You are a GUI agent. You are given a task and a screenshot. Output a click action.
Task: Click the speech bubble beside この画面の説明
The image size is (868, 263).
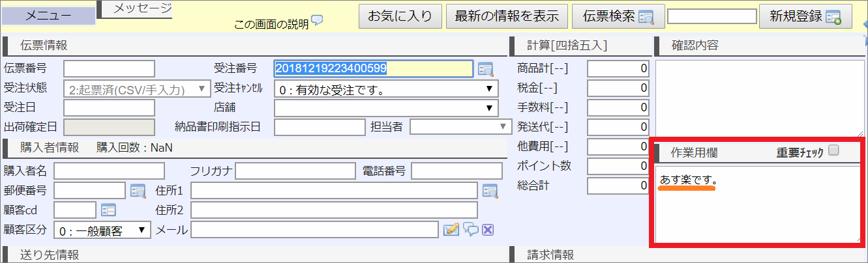click(317, 21)
